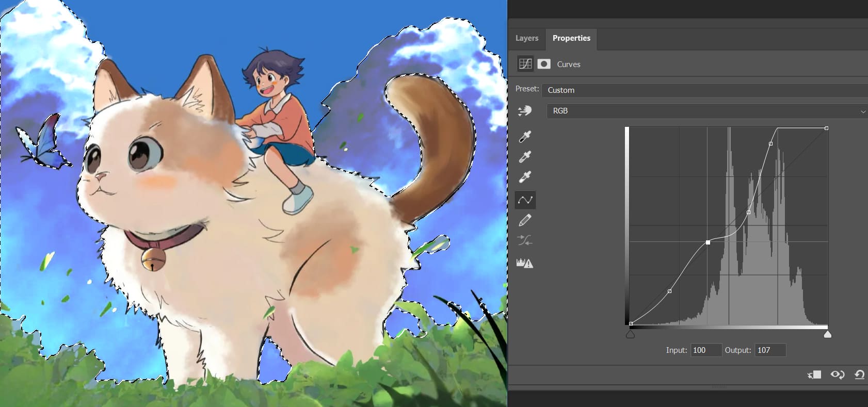Click the black point input slider triangle

click(630, 334)
